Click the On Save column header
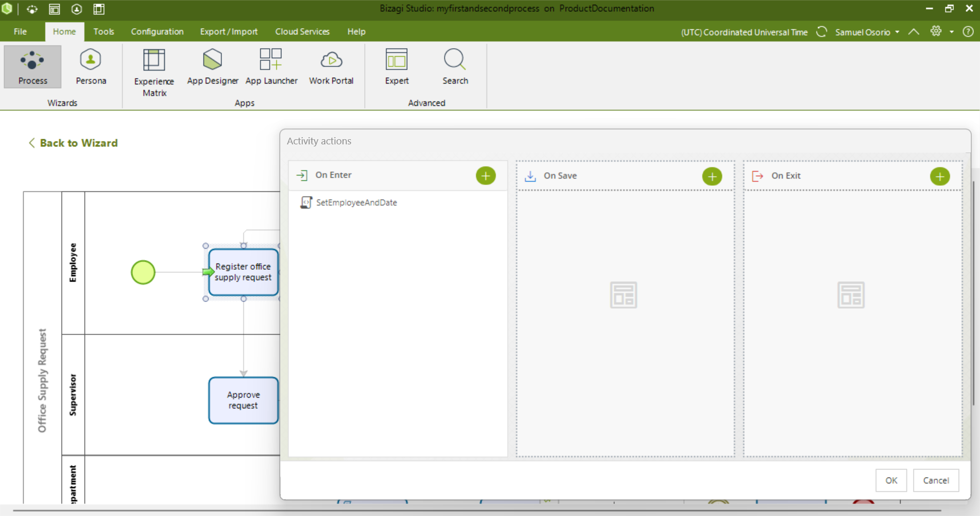980x516 pixels. point(625,176)
